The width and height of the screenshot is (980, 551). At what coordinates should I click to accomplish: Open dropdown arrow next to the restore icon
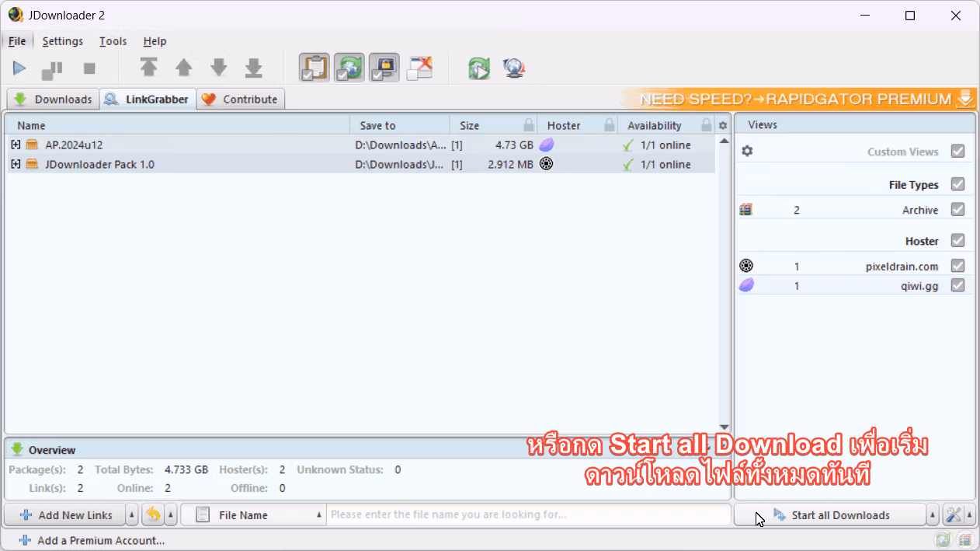tap(171, 514)
